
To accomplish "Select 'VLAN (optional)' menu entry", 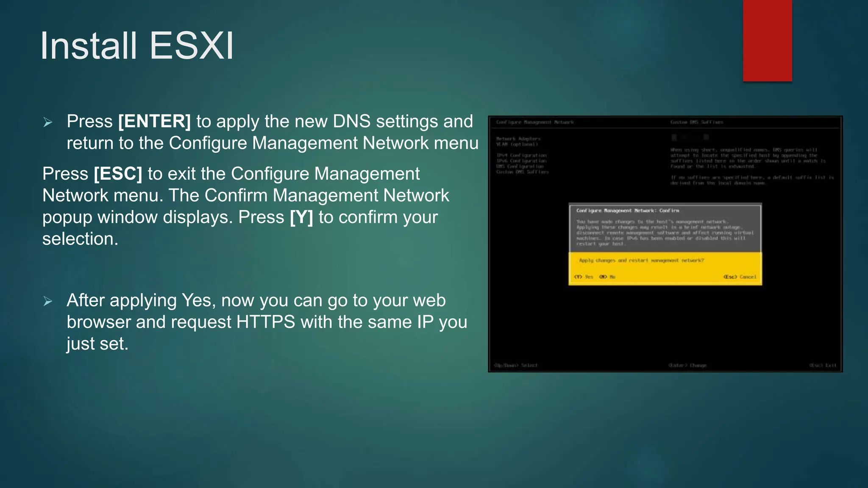I will click(517, 144).
